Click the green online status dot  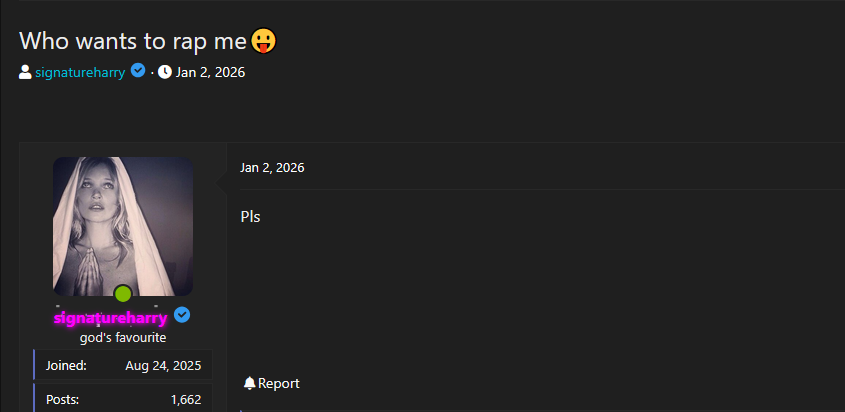tap(123, 294)
